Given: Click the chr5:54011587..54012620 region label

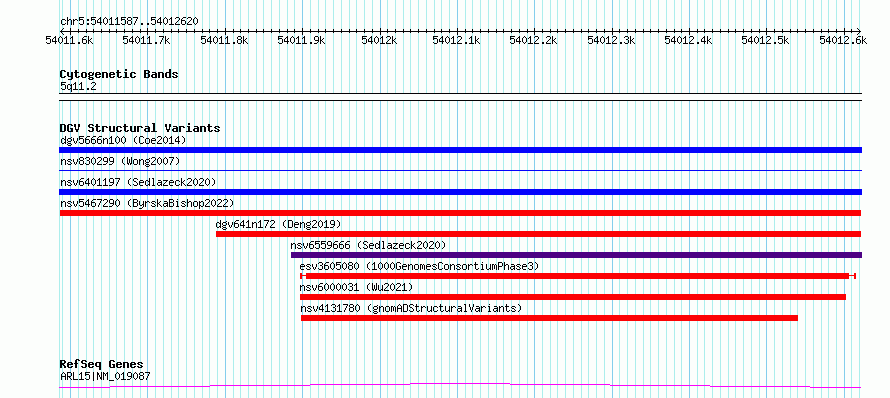Looking at the screenshot, I should pyautogui.click(x=129, y=21).
